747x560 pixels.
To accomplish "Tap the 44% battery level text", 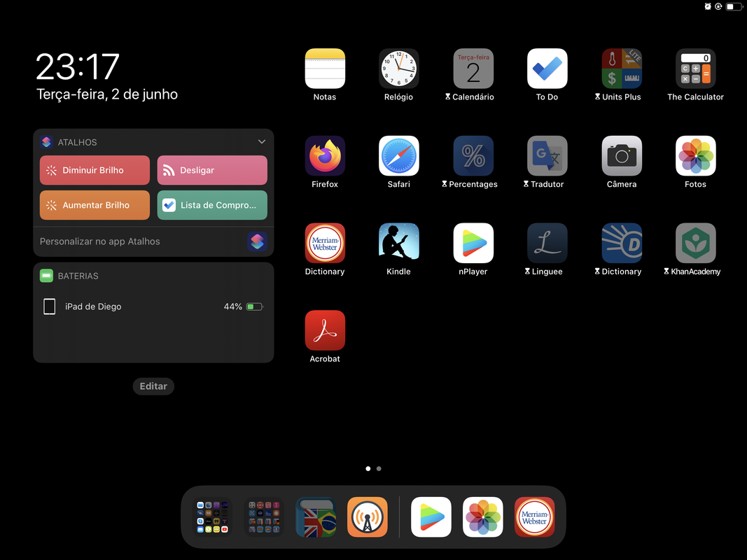I will pyautogui.click(x=233, y=307).
